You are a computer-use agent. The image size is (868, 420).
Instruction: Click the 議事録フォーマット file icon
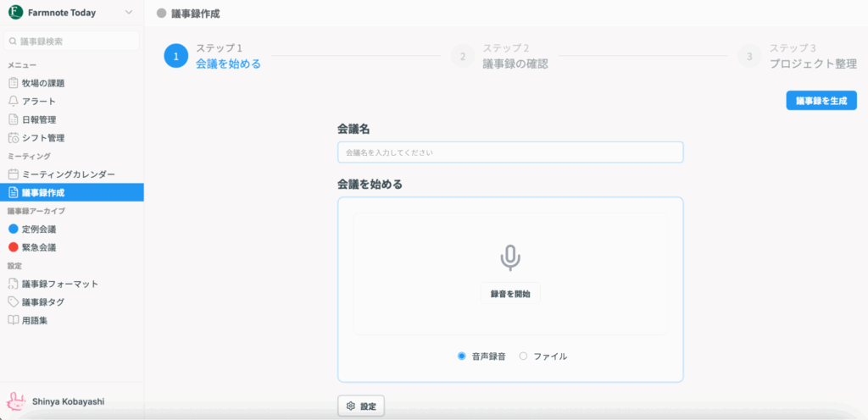(13, 284)
